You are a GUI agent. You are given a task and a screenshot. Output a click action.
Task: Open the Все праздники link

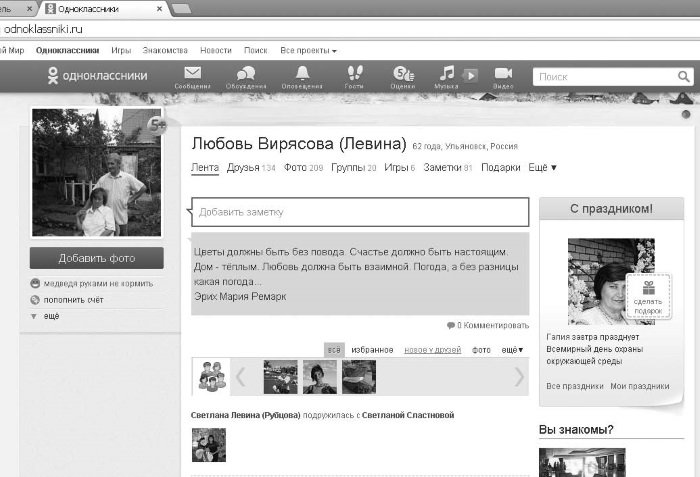coord(575,386)
